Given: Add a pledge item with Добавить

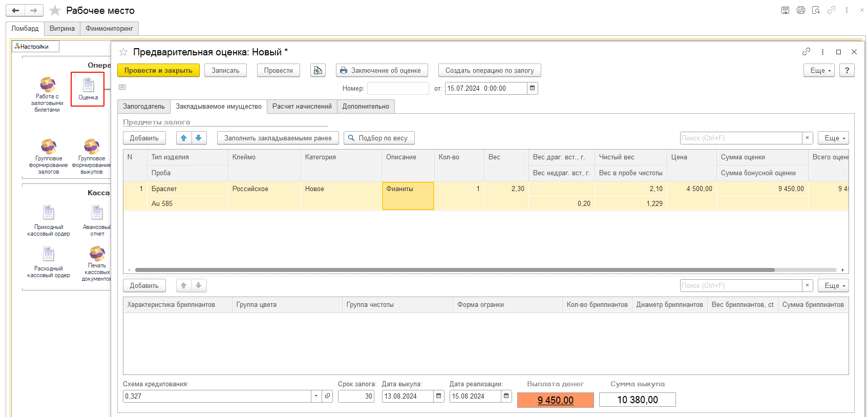Looking at the screenshot, I should pos(144,138).
